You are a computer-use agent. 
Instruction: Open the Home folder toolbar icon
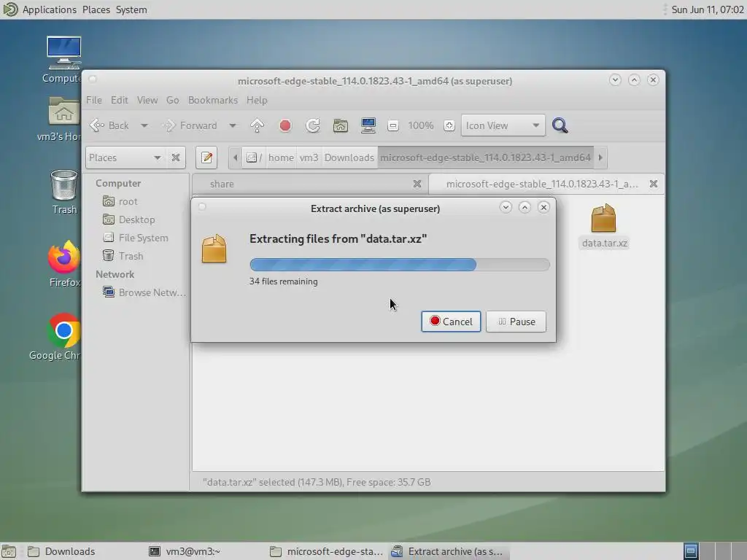pos(340,125)
